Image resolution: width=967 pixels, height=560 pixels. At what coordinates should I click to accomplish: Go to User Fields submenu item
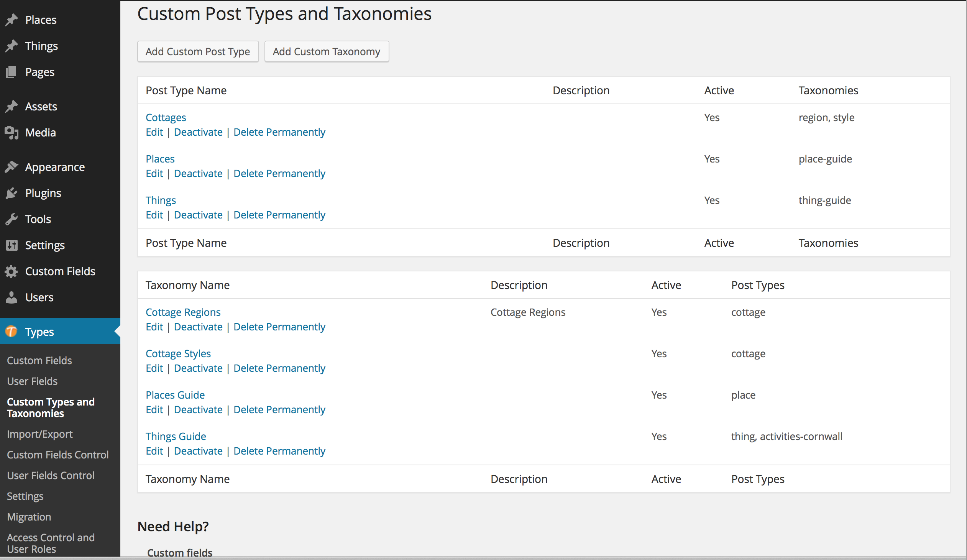click(32, 381)
